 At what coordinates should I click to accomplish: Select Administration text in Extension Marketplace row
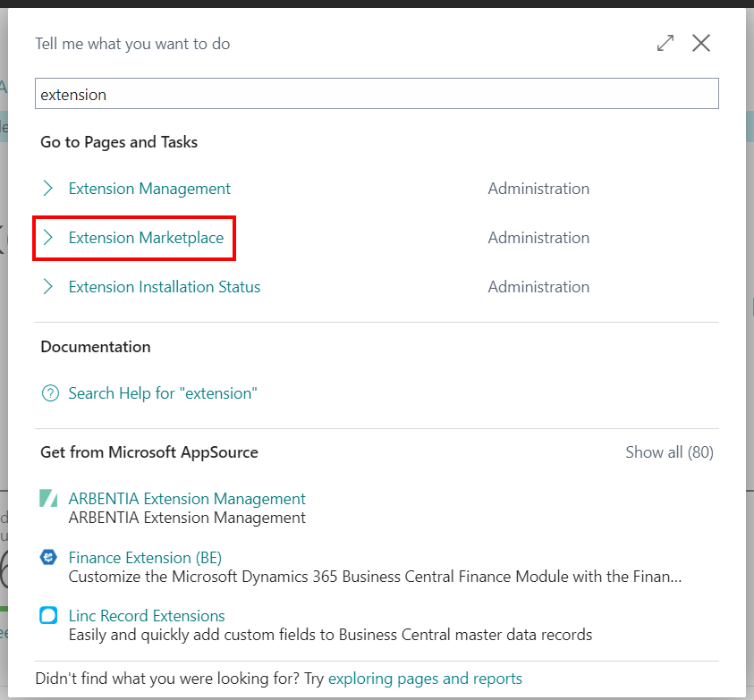(538, 238)
